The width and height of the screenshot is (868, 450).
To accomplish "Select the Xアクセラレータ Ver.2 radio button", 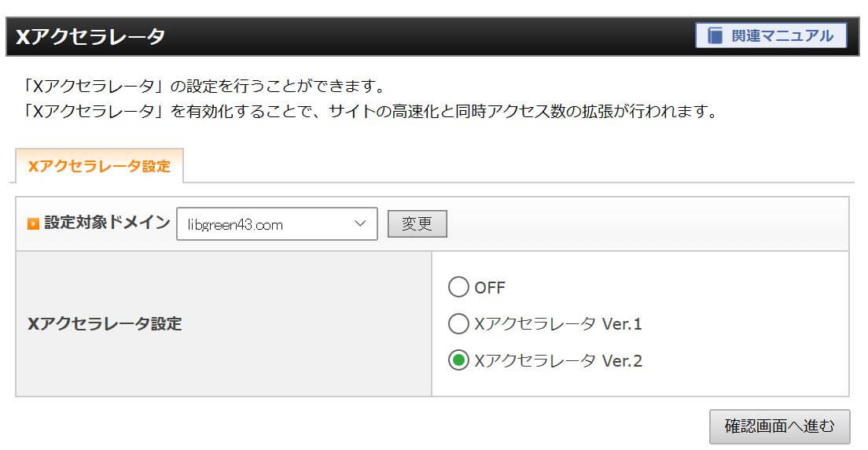I will [x=458, y=360].
